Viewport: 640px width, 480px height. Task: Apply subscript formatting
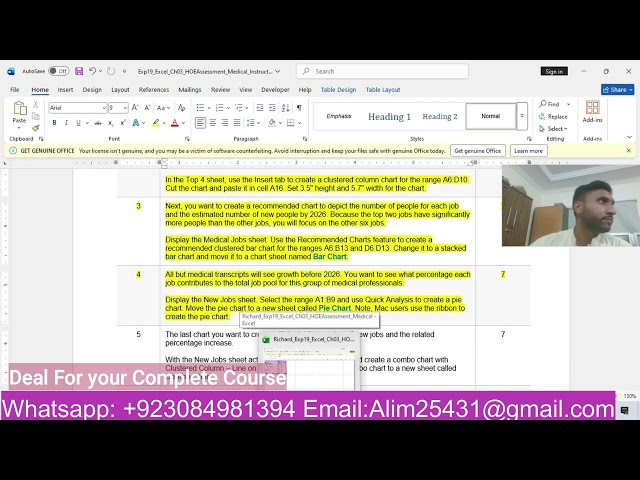point(111,123)
